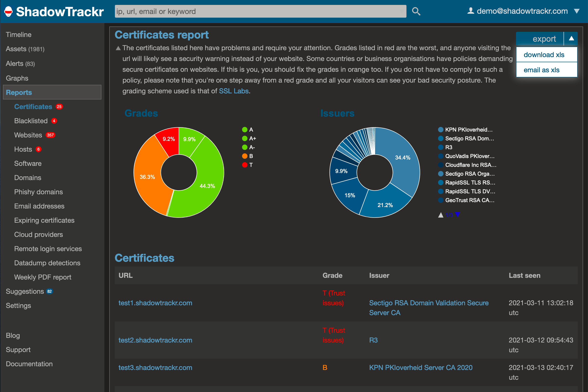Collapse the export menu via its up arrow
Viewport: 588px width, 392px height.
pyautogui.click(x=572, y=38)
